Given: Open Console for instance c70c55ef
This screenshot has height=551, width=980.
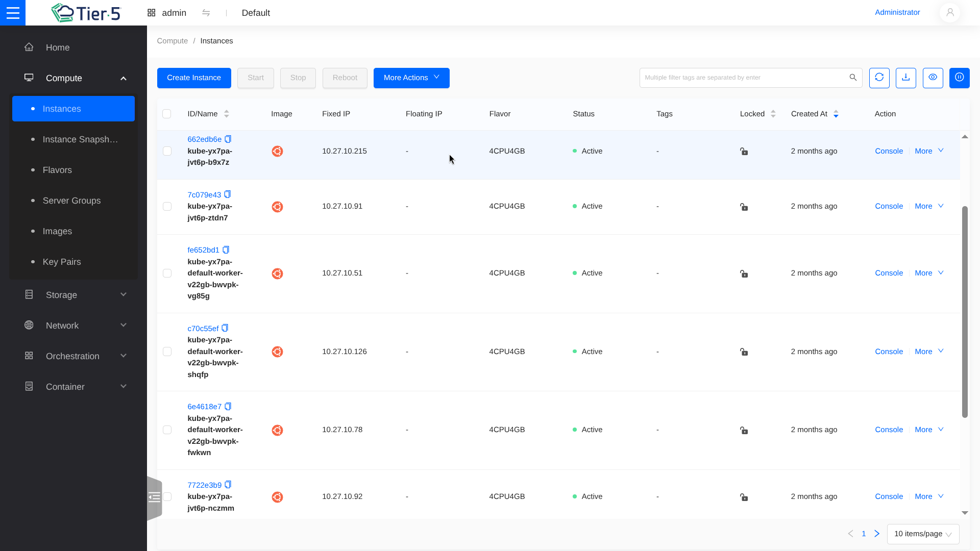Looking at the screenshot, I should [x=889, y=352].
